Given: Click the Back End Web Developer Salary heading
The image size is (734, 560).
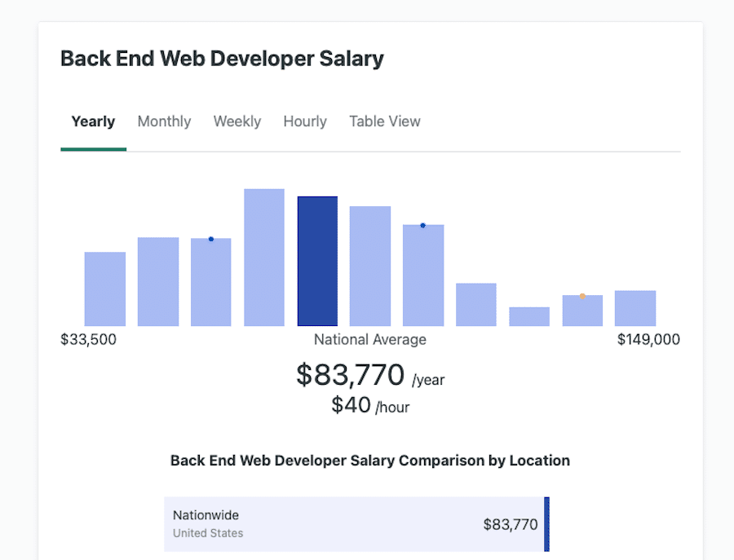Looking at the screenshot, I should pos(221,58).
